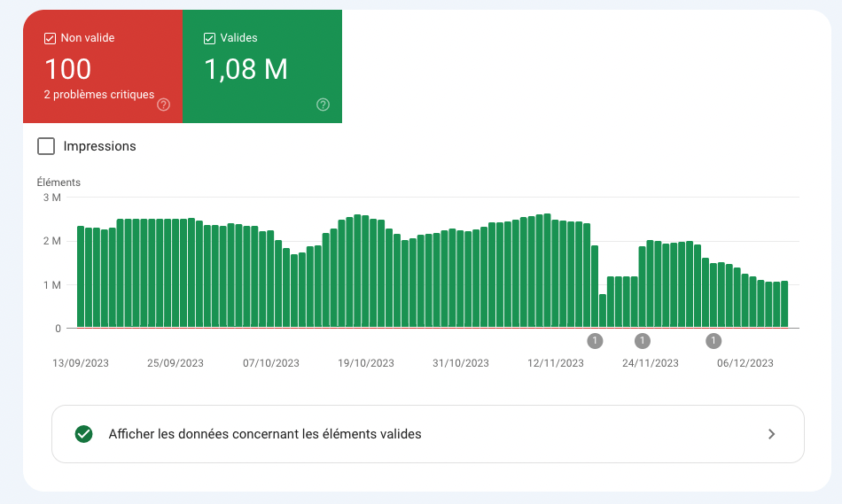Open annotation marker above 24/11/2023 label
This screenshot has height=504, width=842.
tap(643, 340)
